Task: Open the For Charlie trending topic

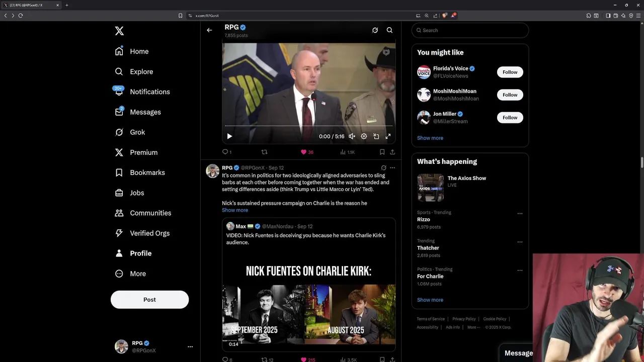Action: click(x=430, y=277)
